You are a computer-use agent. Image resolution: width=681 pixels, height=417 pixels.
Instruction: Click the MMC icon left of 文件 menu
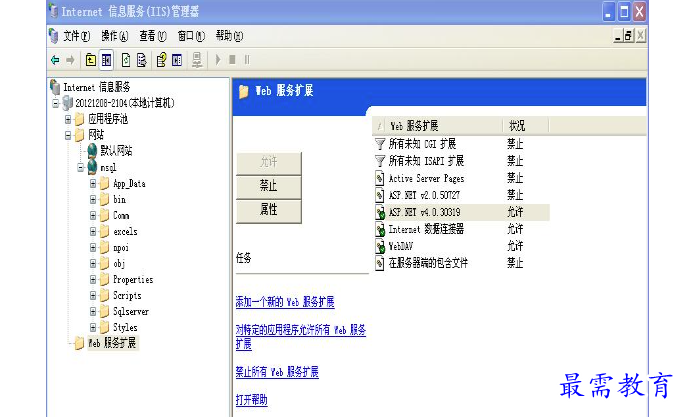point(53,36)
